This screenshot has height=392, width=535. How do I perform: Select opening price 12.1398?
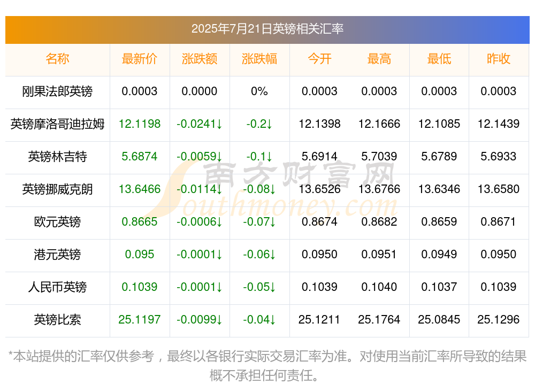pos(319,124)
